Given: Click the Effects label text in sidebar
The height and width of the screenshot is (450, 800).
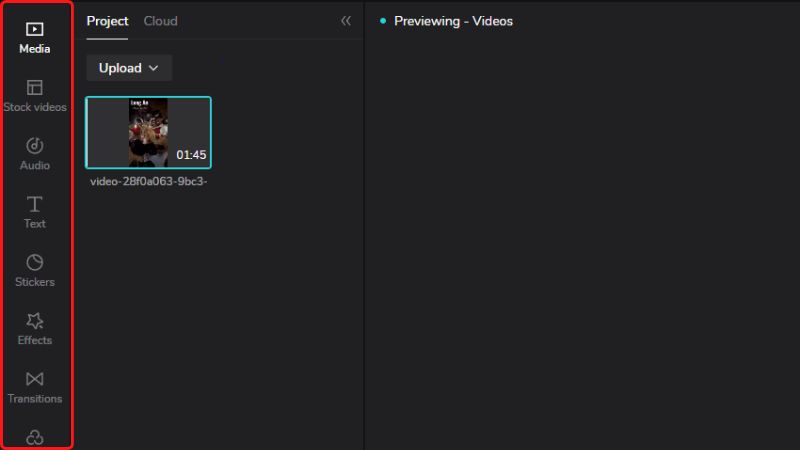Looking at the screenshot, I should tap(35, 340).
